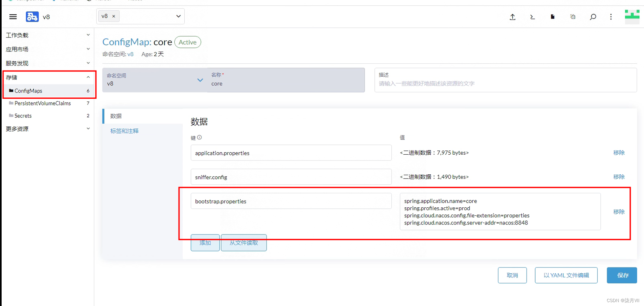Click the Age: 2 天 text
Image resolution: width=644 pixels, height=306 pixels.
(153, 54)
